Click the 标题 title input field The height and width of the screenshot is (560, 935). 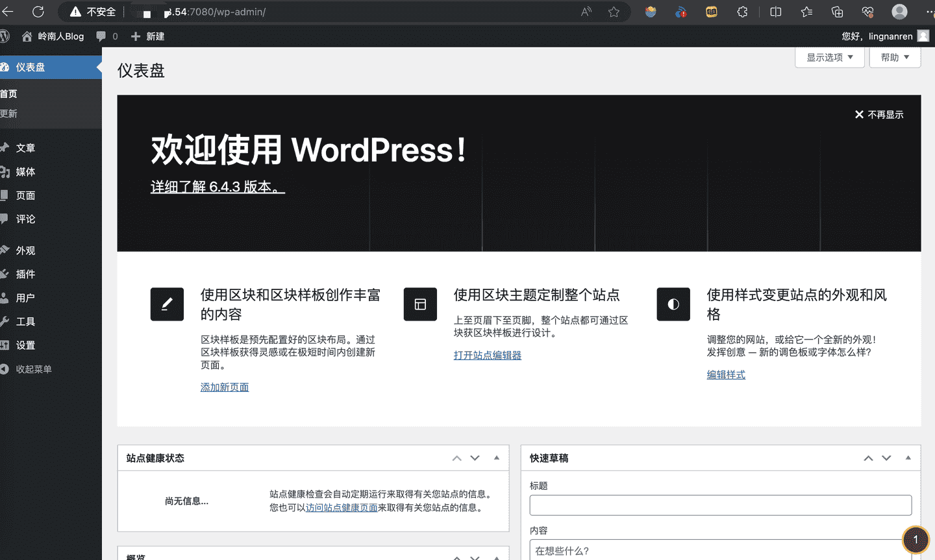click(x=720, y=505)
